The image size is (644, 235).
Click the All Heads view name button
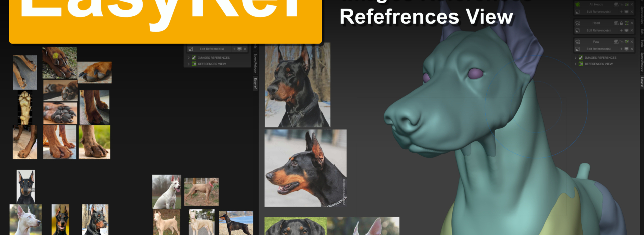596,4
